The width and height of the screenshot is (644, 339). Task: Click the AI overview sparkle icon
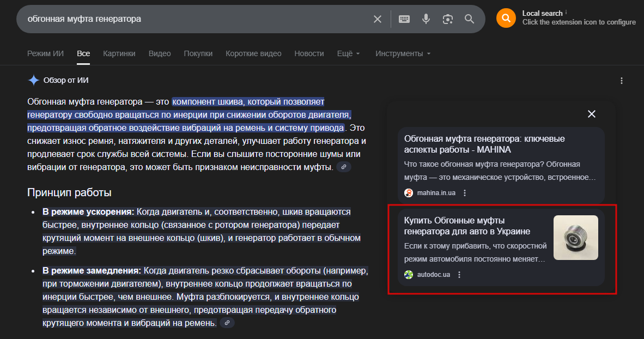click(x=33, y=80)
